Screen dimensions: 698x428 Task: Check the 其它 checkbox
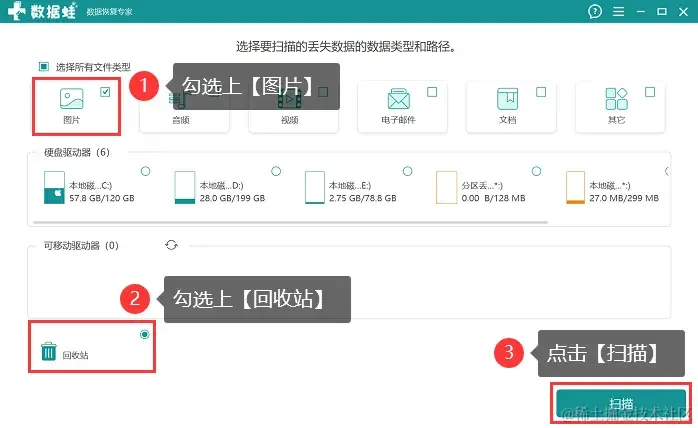tap(650, 92)
